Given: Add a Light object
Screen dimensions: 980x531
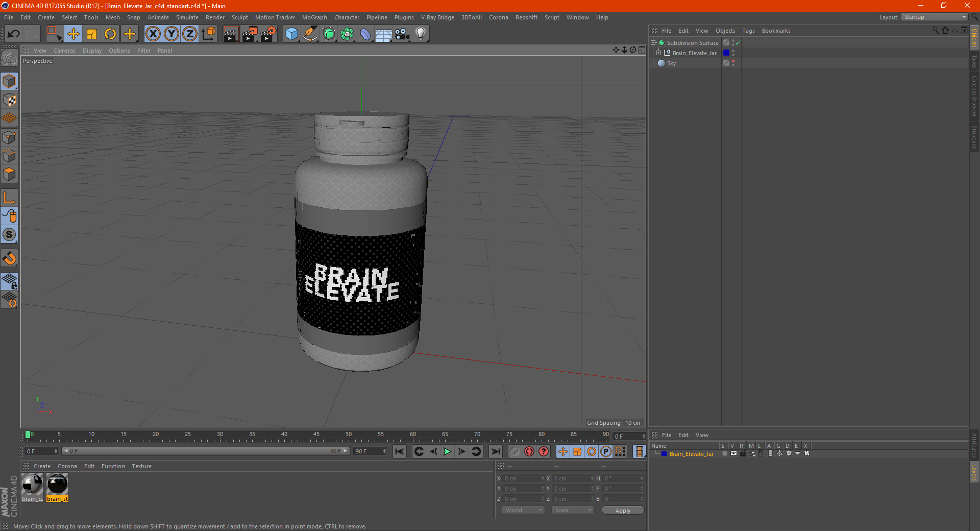Looking at the screenshot, I should 421,34.
